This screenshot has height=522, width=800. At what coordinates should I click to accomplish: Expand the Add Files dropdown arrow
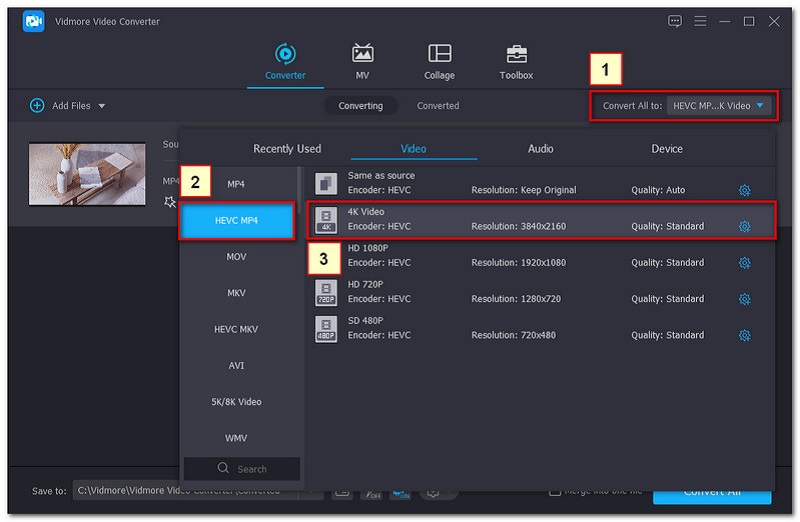(x=102, y=106)
